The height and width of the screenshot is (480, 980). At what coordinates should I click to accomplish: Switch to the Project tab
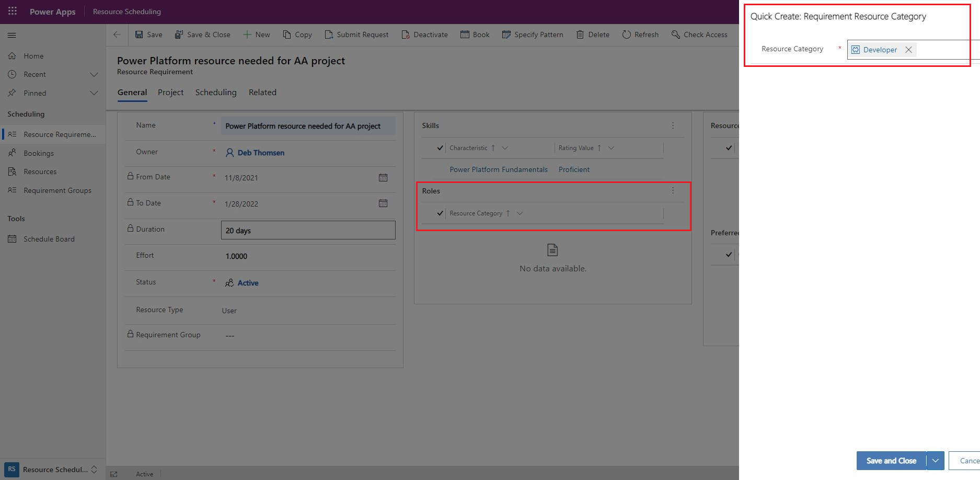(171, 92)
